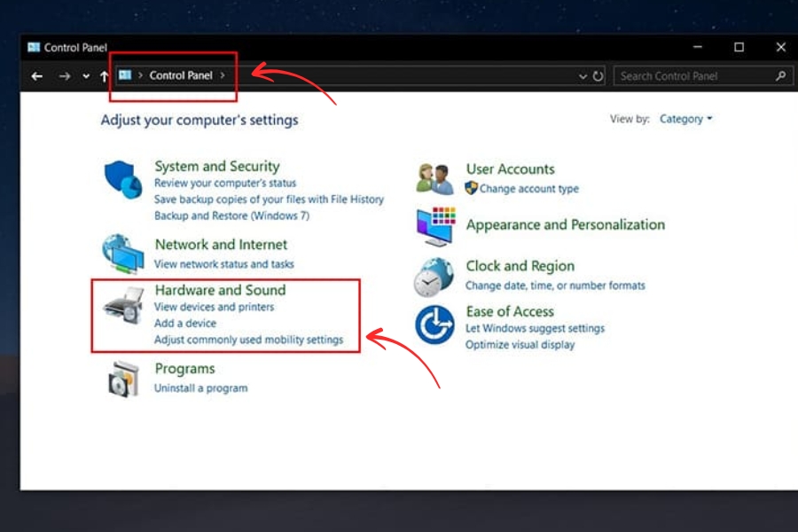Go up one level with up arrow
Viewport: 798px width, 532px height.
[x=104, y=76]
